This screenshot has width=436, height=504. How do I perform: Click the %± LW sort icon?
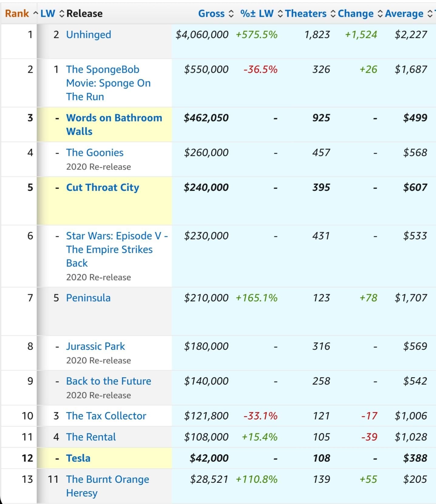pos(281,13)
